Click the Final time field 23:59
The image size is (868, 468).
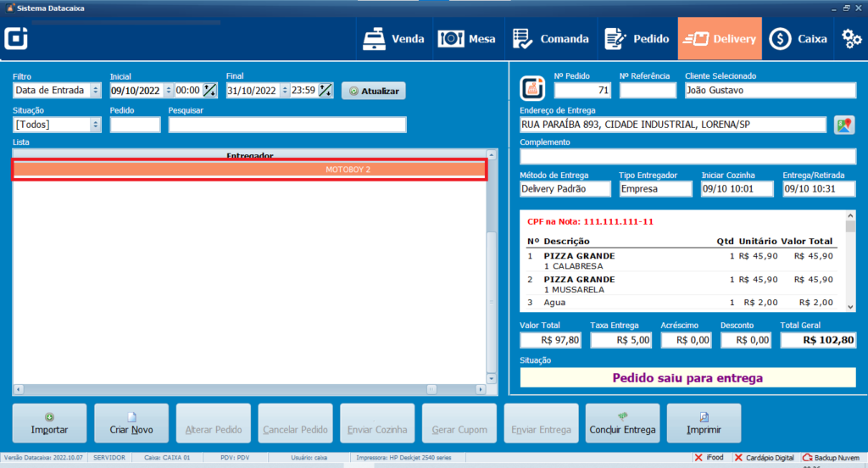pos(303,90)
